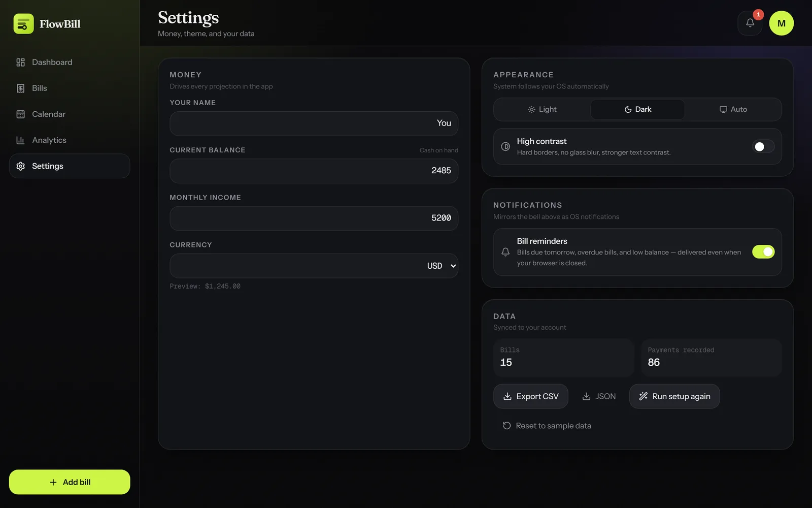Screen dimensions: 812x508
Task: Navigate to Calendar
Action: pos(70,114)
